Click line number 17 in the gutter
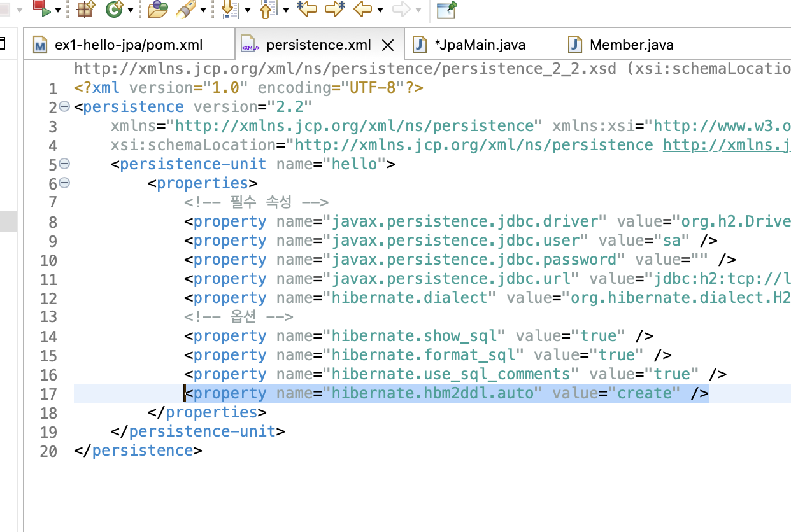 pyautogui.click(x=48, y=394)
